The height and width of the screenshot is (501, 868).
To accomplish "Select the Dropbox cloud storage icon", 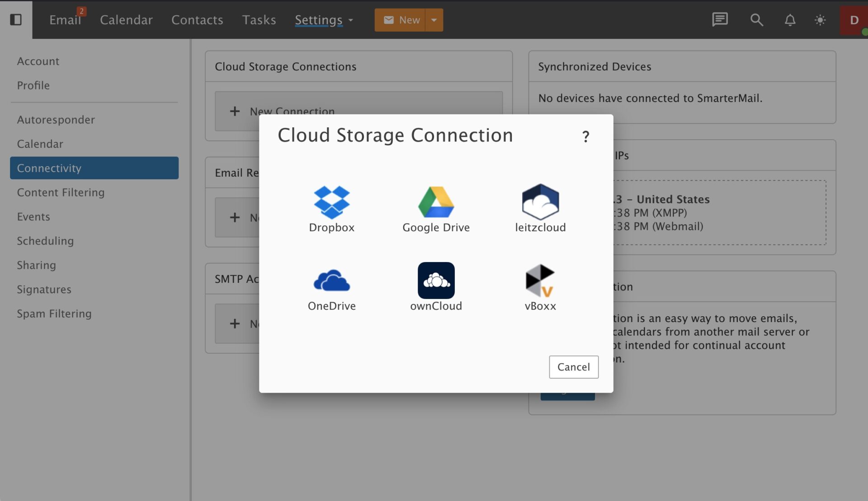I will tap(331, 202).
